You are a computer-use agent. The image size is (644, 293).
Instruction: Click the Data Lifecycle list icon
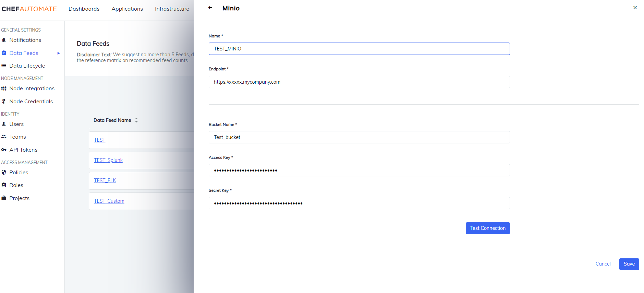coord(4,66)
